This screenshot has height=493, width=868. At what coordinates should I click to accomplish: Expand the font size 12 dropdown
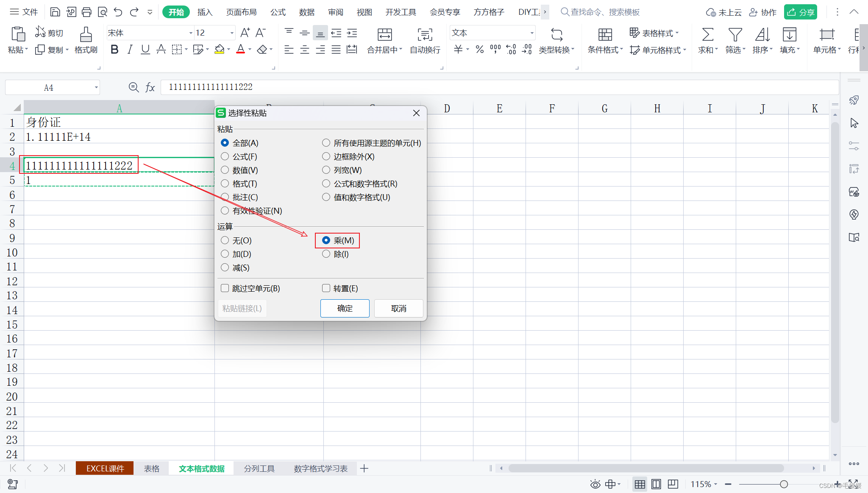[232, 33]
